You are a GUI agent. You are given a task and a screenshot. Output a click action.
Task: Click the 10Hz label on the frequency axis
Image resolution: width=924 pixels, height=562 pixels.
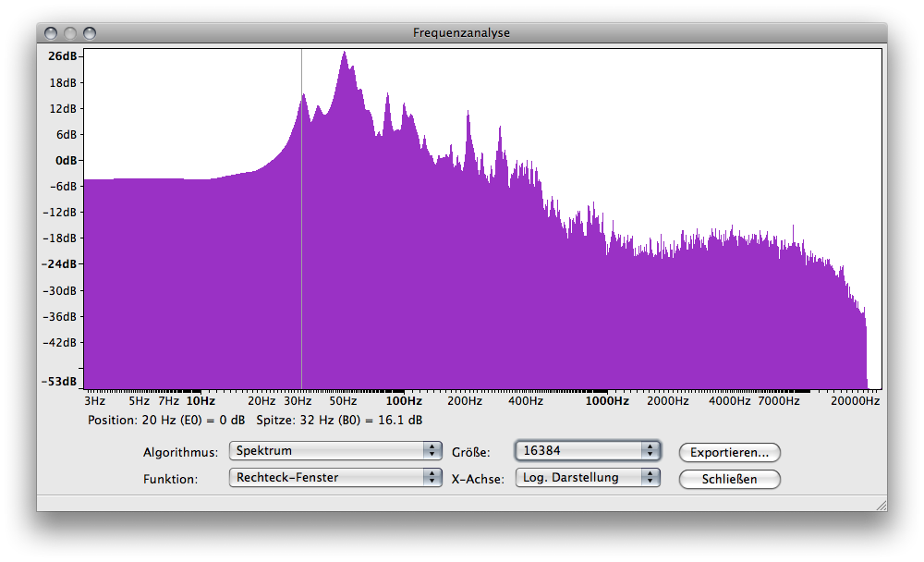(201, 401)
